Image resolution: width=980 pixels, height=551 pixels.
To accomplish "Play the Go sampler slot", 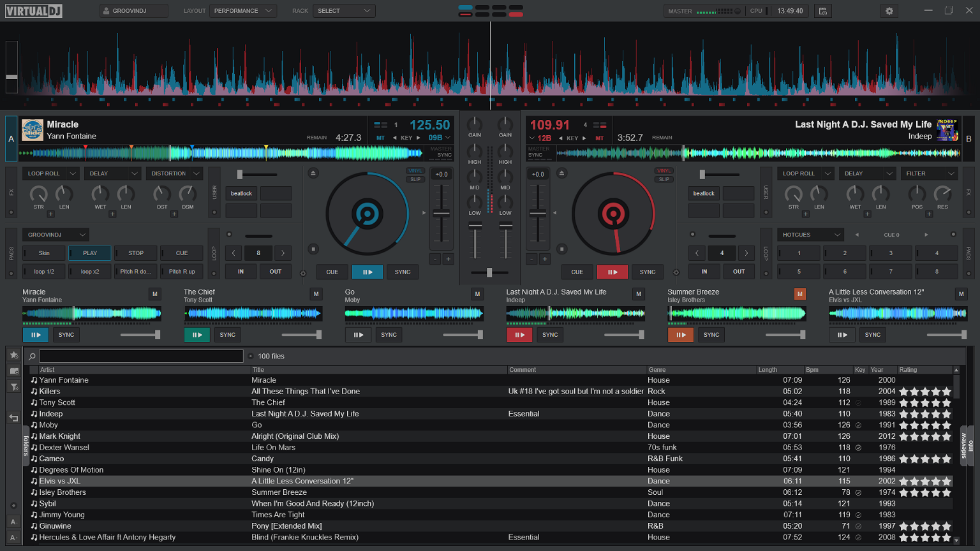I will tap(358, 335).
